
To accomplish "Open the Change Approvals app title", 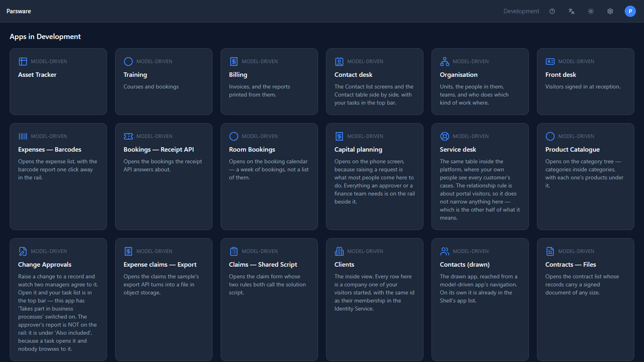I will click(x=45, y=265).
